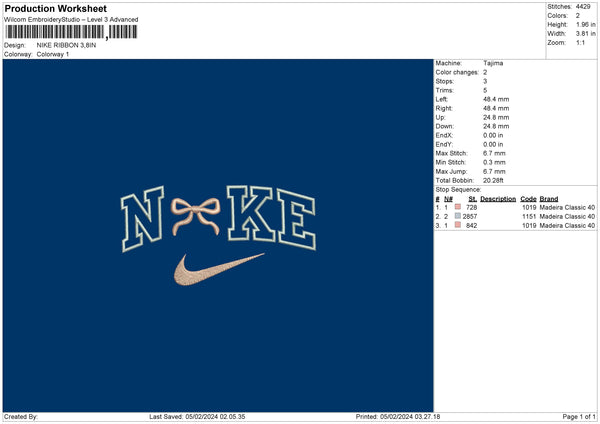This screenshot has width=600, height=424.
Task: Click the design name 'NIKE RIBBON 3,8IN'
Action: click(x=66, y=45)
